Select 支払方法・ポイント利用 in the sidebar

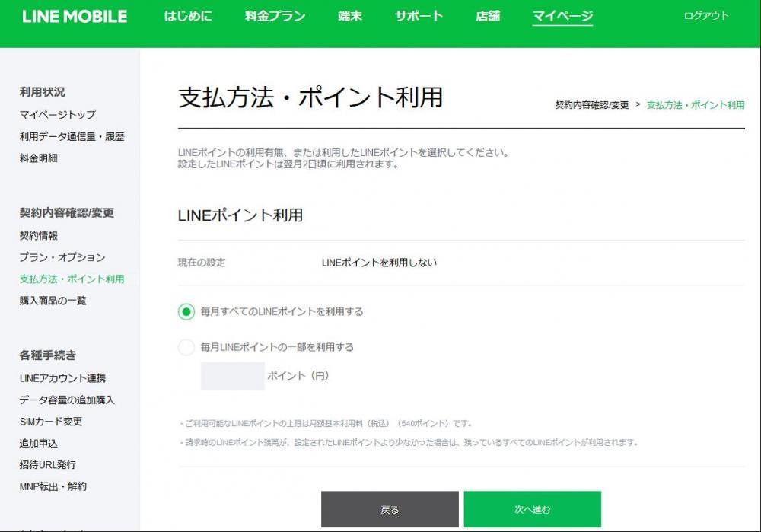coord(72,279)
